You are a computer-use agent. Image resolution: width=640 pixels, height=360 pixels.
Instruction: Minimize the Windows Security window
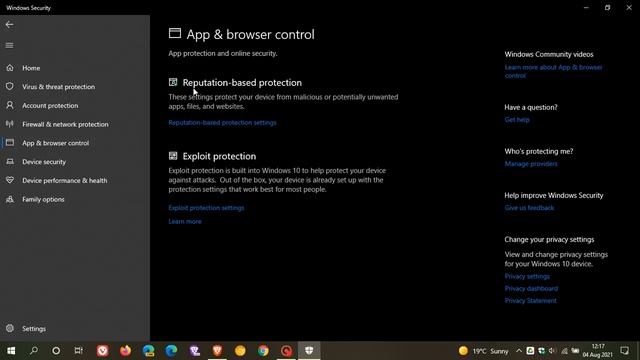(x=586, y=7)
